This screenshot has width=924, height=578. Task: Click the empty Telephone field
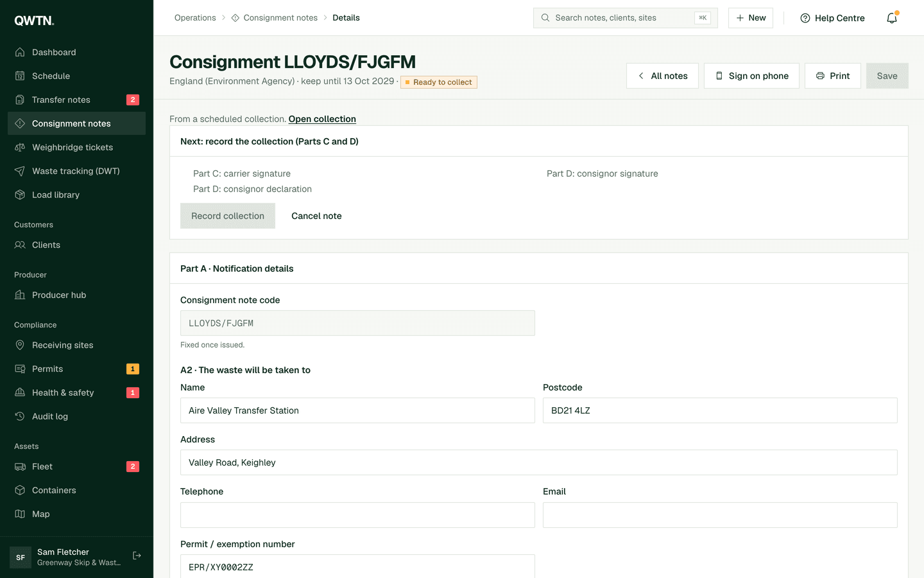(357, 515)
